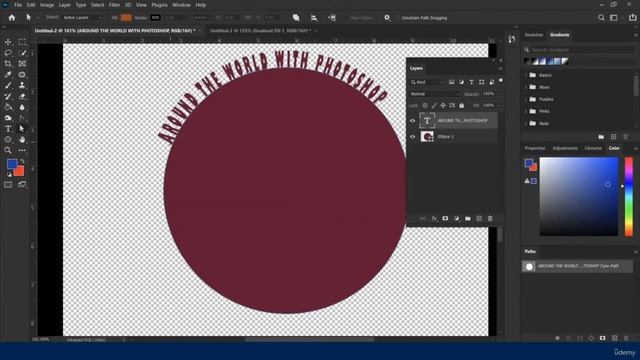Click the Search magnifier icon at top right
Screen dimensions: 640x360
click(x=601, y=18)
